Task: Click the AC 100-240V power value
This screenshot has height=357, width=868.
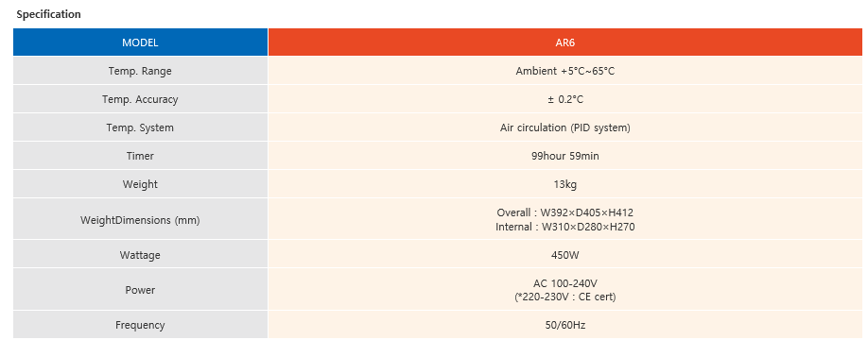Action: click(x=565, y=283)
